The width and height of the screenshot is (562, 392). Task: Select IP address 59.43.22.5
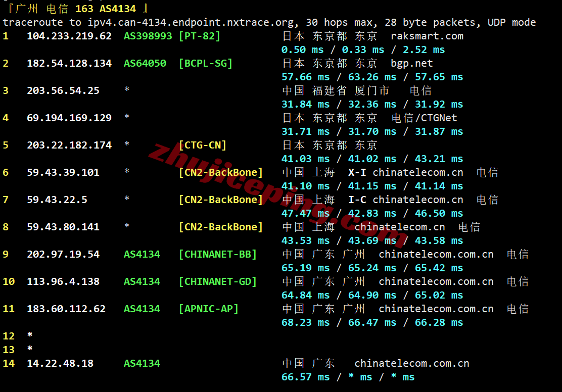pyautogui.click(x=57, y=200)
